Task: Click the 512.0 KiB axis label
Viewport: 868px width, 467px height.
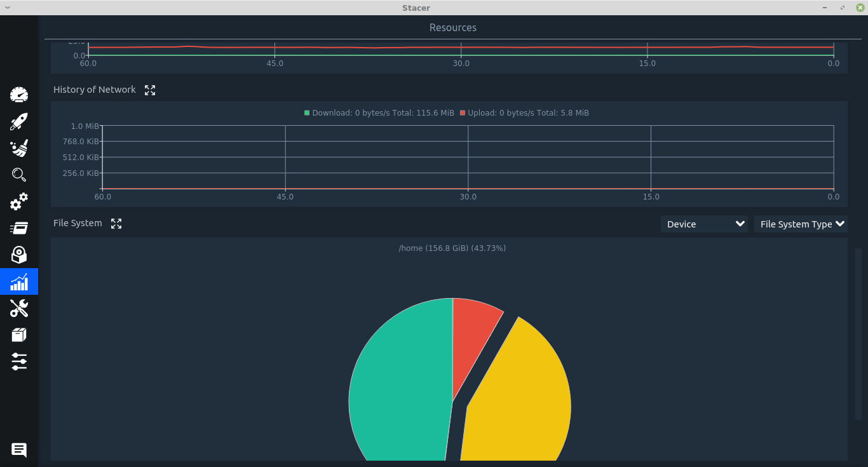Action: (81, 158)
